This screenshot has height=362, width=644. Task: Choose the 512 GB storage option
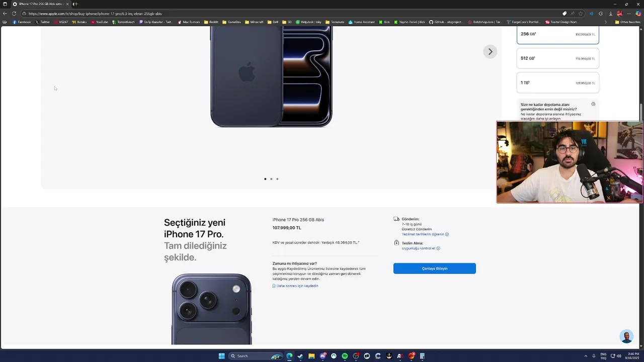[x=558, y=58]
